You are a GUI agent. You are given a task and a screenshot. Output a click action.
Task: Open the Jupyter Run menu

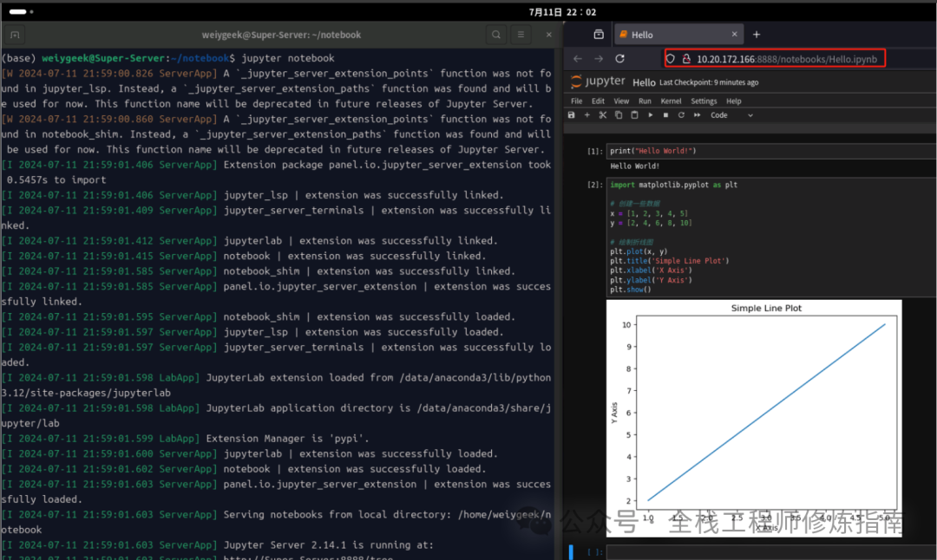[644, 101]
